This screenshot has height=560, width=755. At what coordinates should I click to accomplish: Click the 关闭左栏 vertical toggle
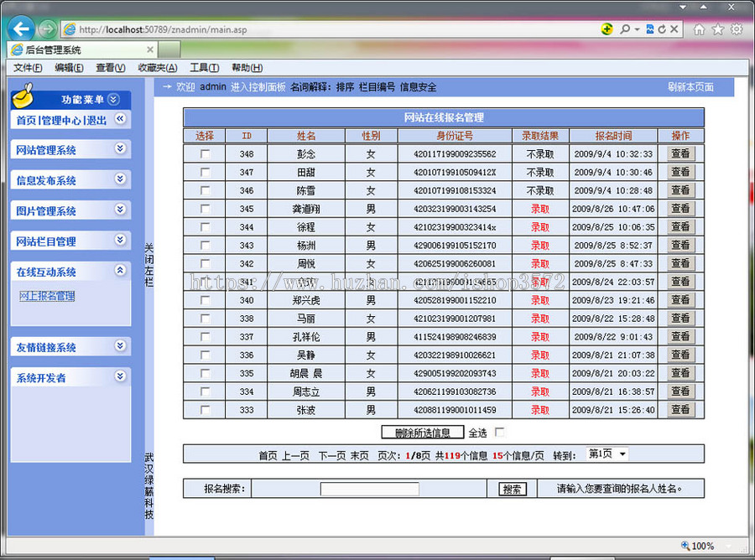click(x=148, y=265)
